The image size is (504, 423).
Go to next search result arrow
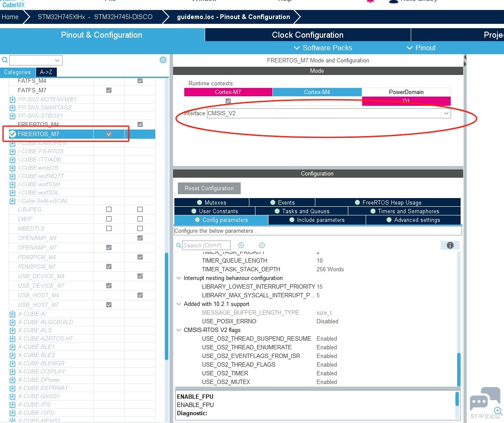point(262,245)
